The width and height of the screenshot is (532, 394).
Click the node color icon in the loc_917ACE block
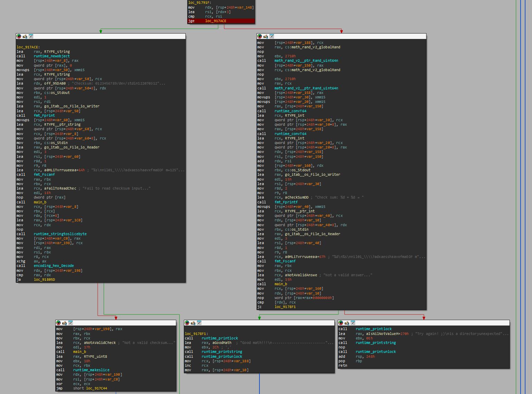19,36
